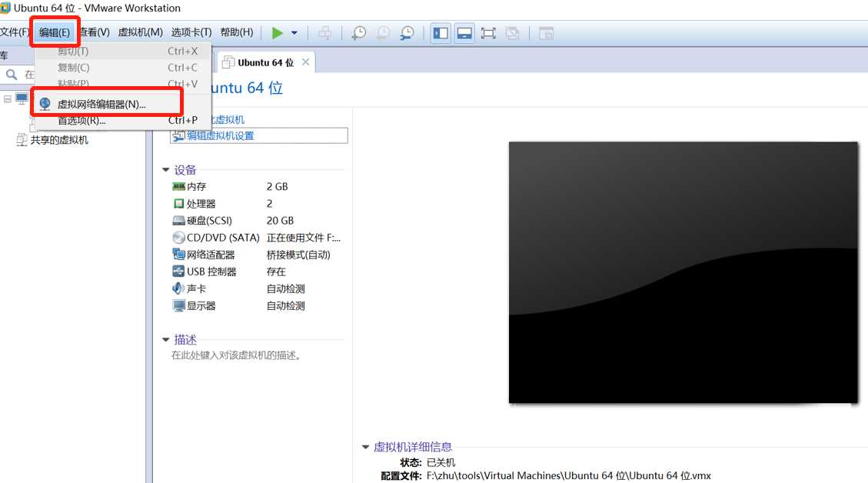
Task: Click the My Computer icon in library tree
Action: coord(22,99)
